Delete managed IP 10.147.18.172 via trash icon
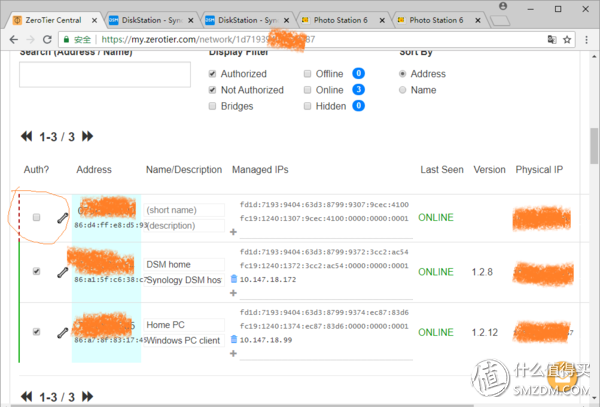Screen dimensions: 600x407 [x=234, y=279]
